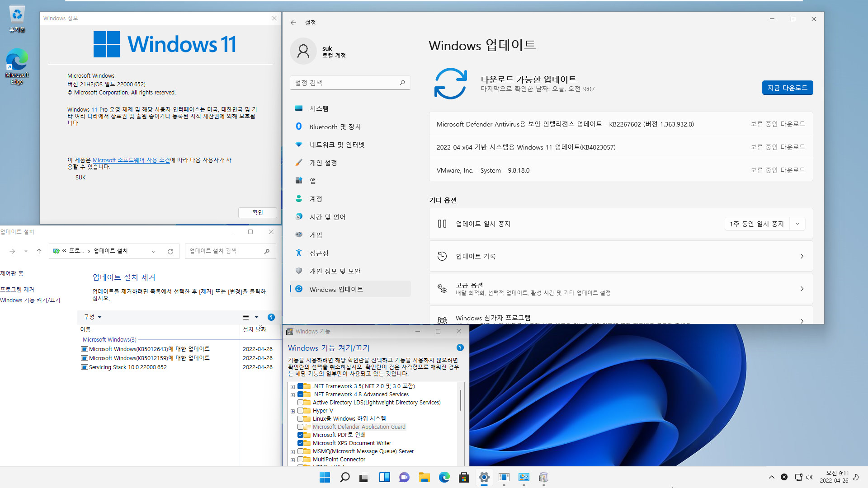This screenshot has width=868, height=488.
Task: Select 시스템 in the Settings sidebar
Action: [350, 108]
